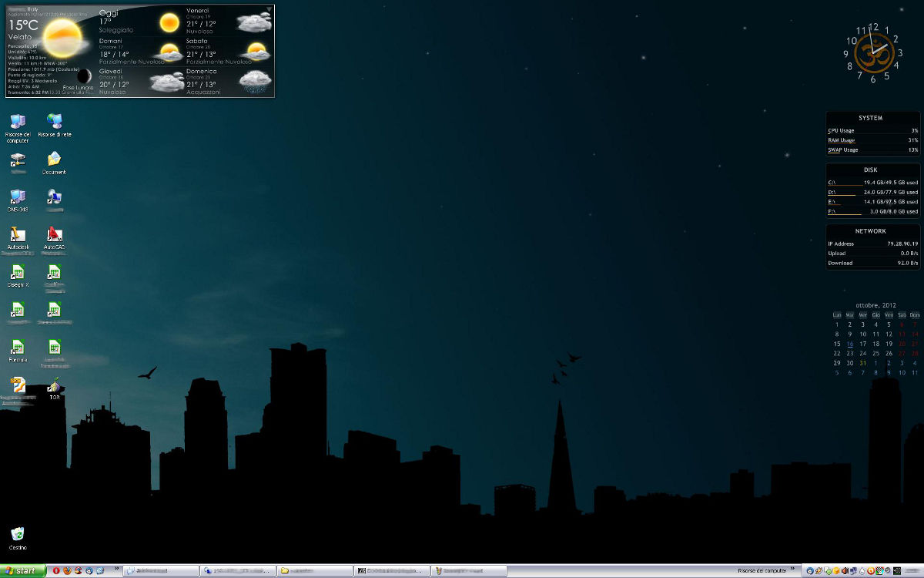Launch Opera from the quick launch bar
Screen dimensions: 924x578
(x=56, y=571)
